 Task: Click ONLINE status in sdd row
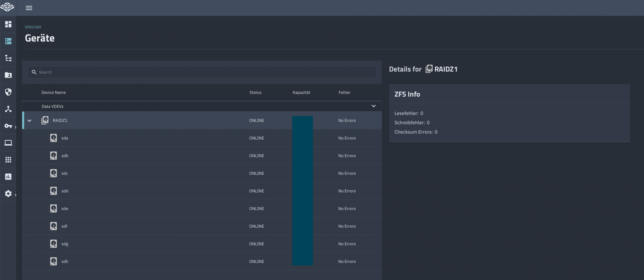click(257, 191)
